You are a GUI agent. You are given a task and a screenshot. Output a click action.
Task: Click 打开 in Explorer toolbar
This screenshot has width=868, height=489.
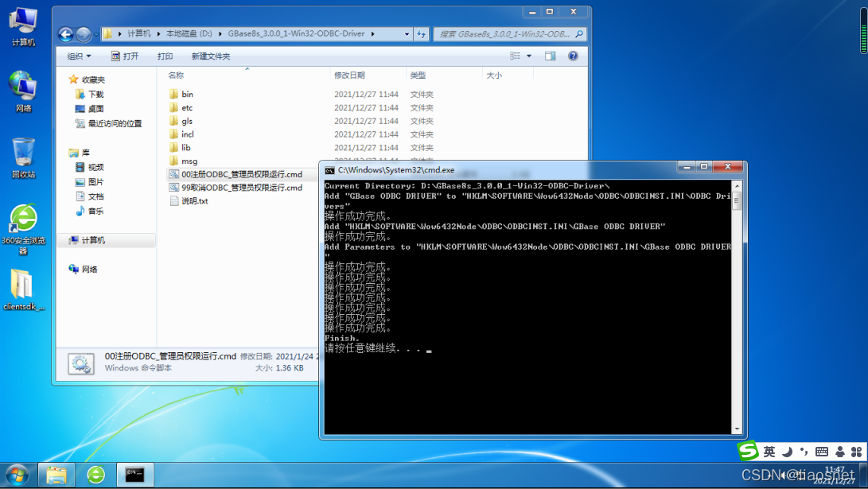(x=125, y=56)
